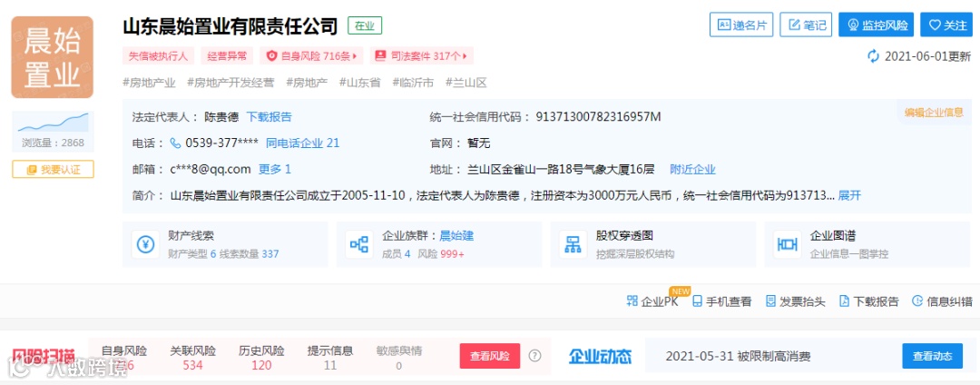
Task: Open the 2021-05-31 被限制高消费 news
Action: [738, 356]
